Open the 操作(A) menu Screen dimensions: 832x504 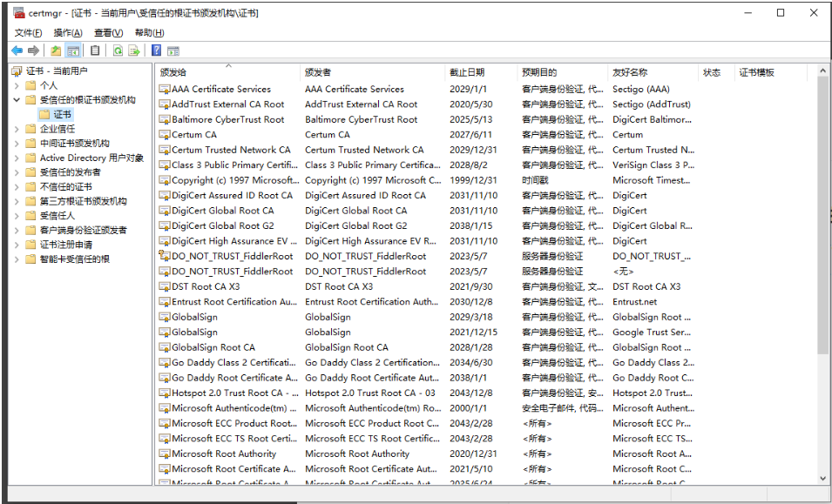pyautogui.click(x=68, y=33)
